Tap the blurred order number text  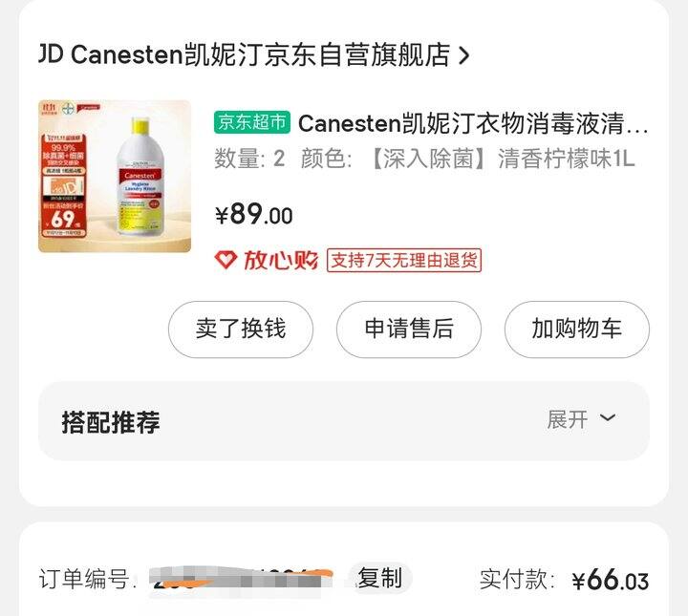point(242,580)
